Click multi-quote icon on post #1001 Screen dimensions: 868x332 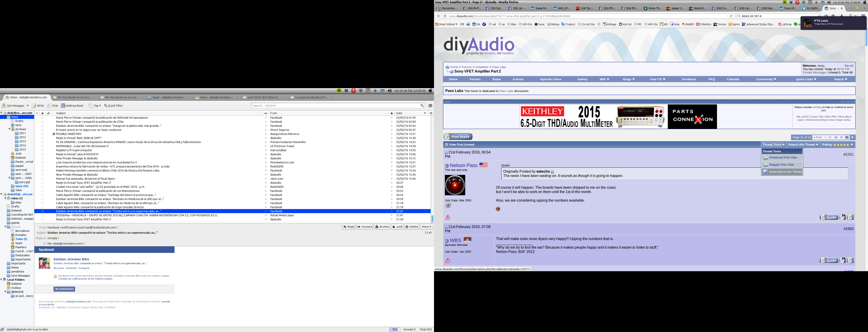pyautogui.click(x=843, y=217)
